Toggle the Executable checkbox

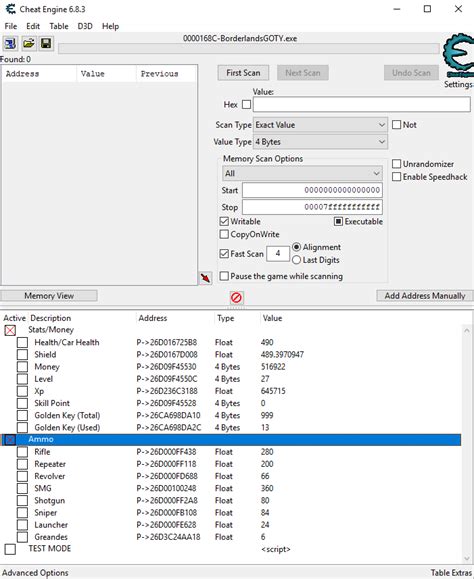(x=338, y=222)
